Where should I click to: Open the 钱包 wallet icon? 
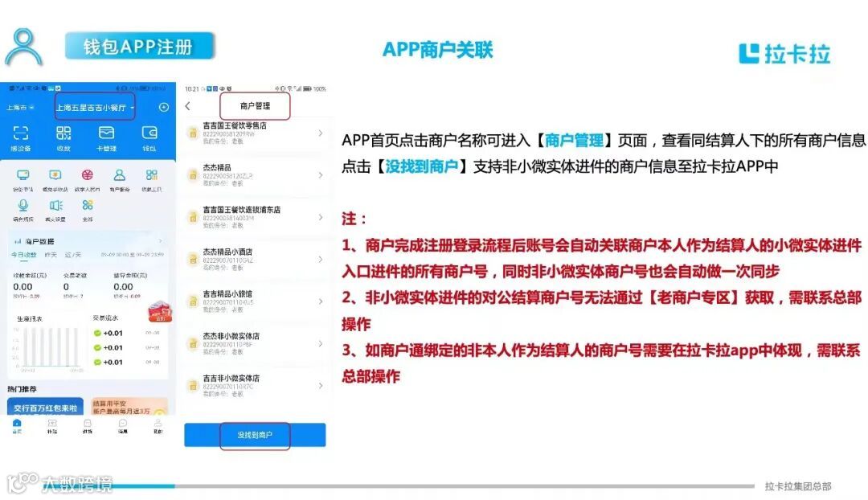149,133
